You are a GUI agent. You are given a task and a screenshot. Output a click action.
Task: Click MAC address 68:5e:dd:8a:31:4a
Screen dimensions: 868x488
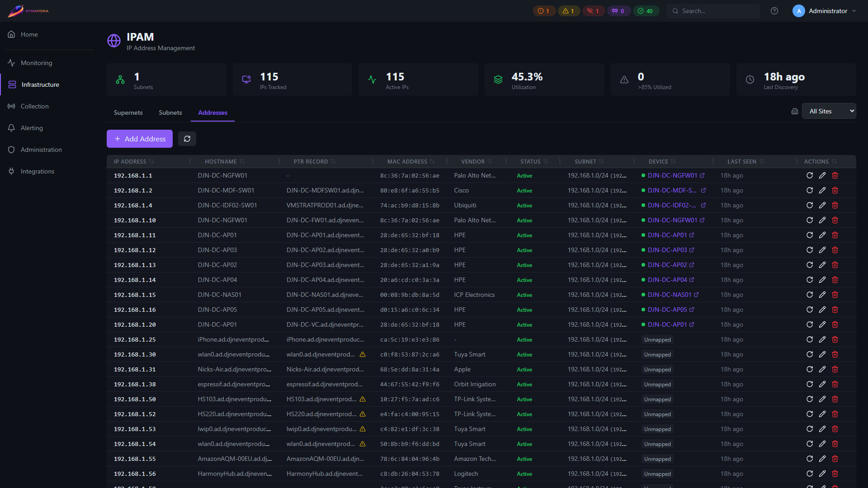tap(410, 369)
